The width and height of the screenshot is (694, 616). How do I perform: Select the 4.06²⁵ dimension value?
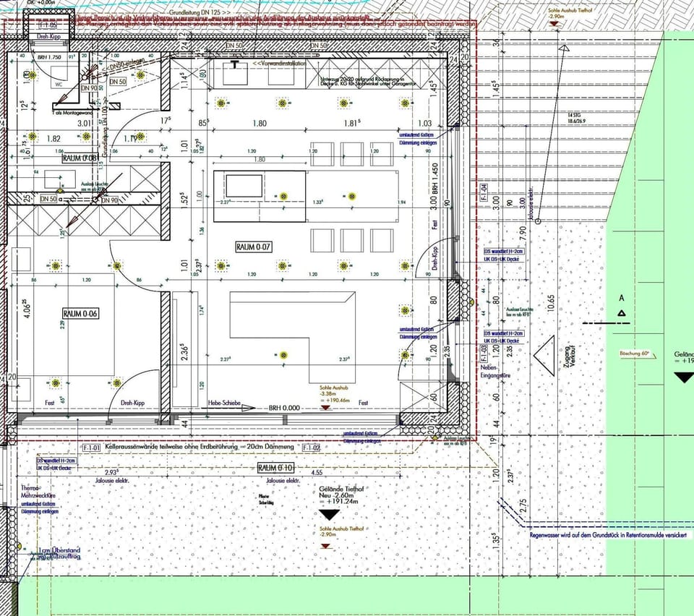26,310
